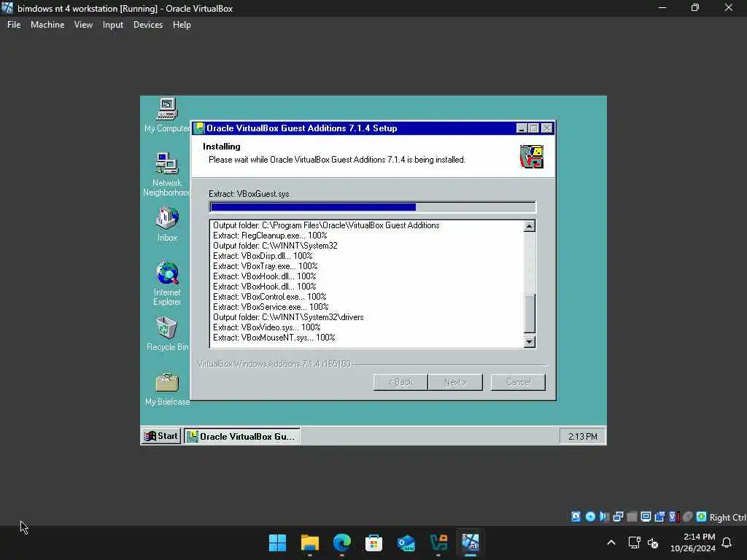Open the Devices menu
The height and width of the screenshot is (560, 747).
point(147,25)
